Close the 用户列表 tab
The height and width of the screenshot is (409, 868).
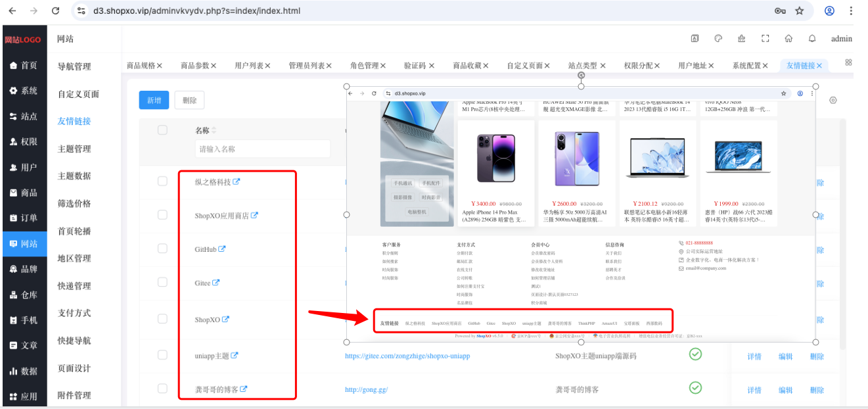point(267,66)
